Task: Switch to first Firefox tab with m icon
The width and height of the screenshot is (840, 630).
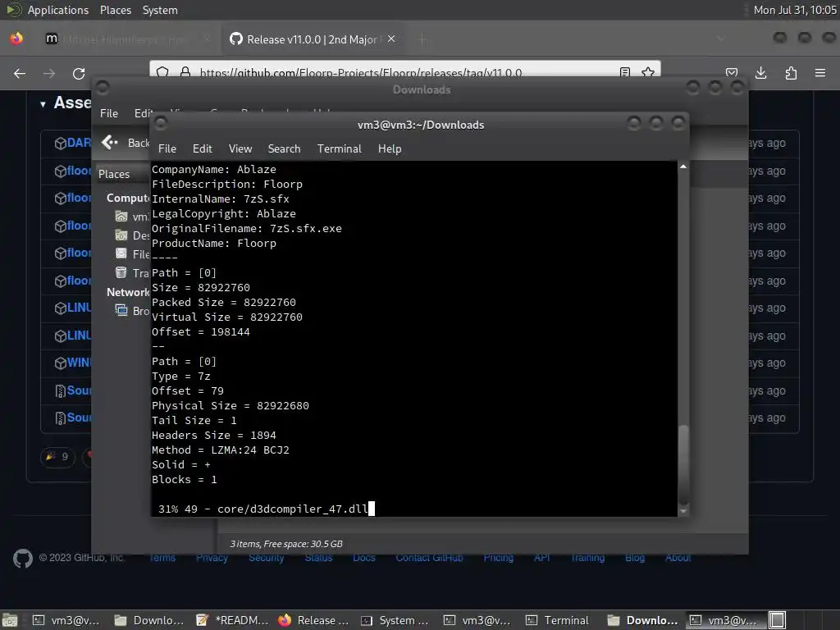Action: 127,39
